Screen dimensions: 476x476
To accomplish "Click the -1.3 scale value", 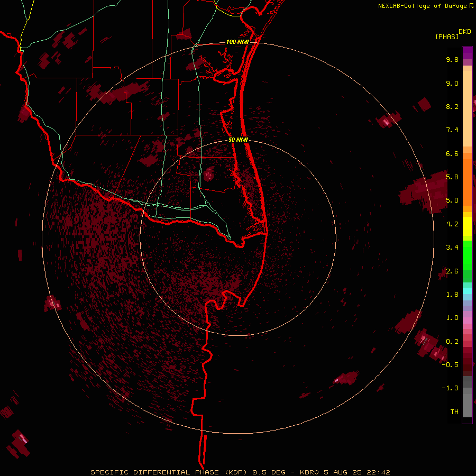I will pos(450,388).
